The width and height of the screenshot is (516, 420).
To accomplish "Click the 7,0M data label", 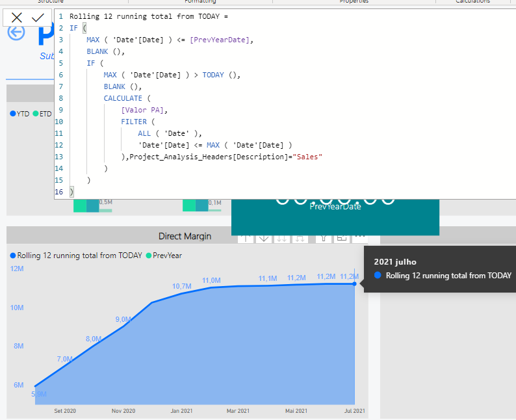I will click(64, 359).
